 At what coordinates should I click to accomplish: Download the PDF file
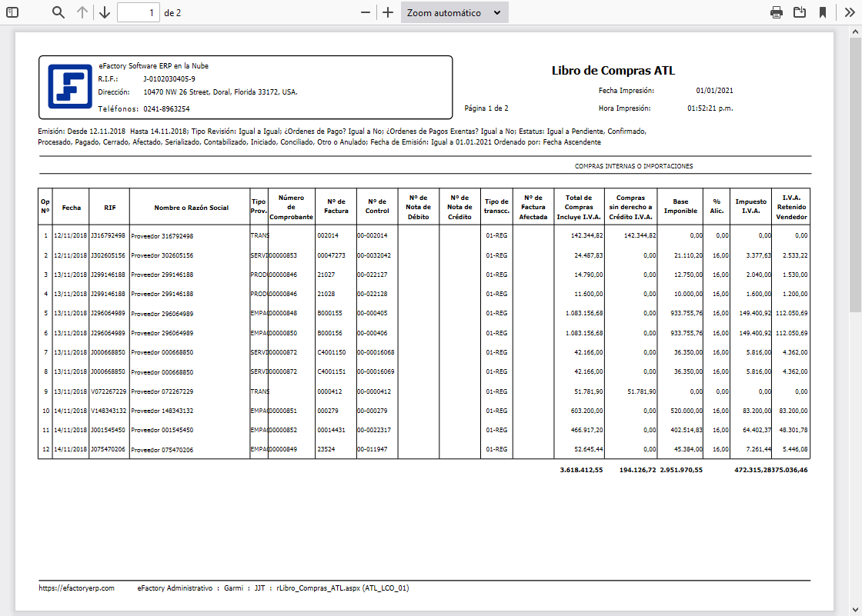click(800, 12)
